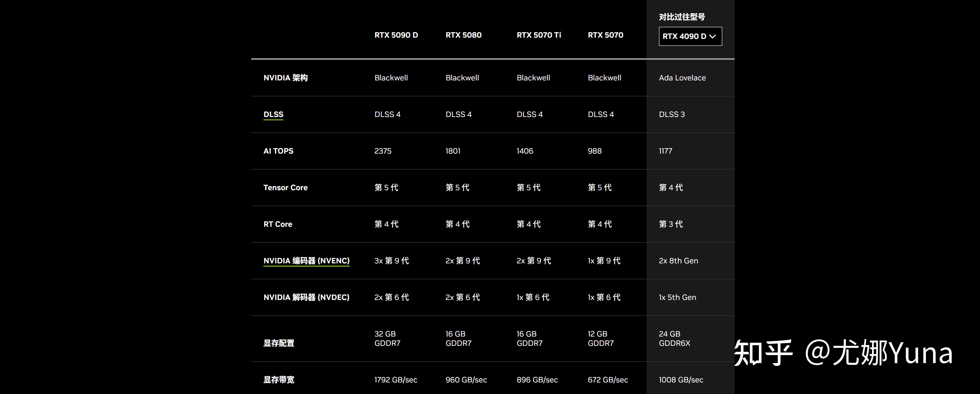
Task: Click the Tensor Core row label
Action: click(x=285, y=188)
